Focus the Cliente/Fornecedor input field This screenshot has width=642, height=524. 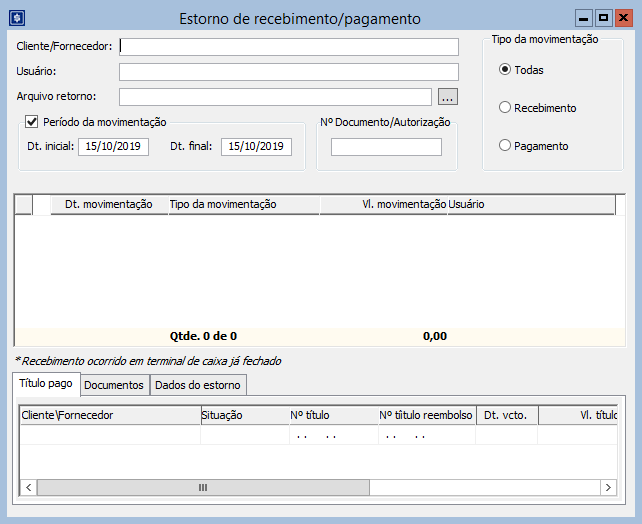tap(288, 46)
